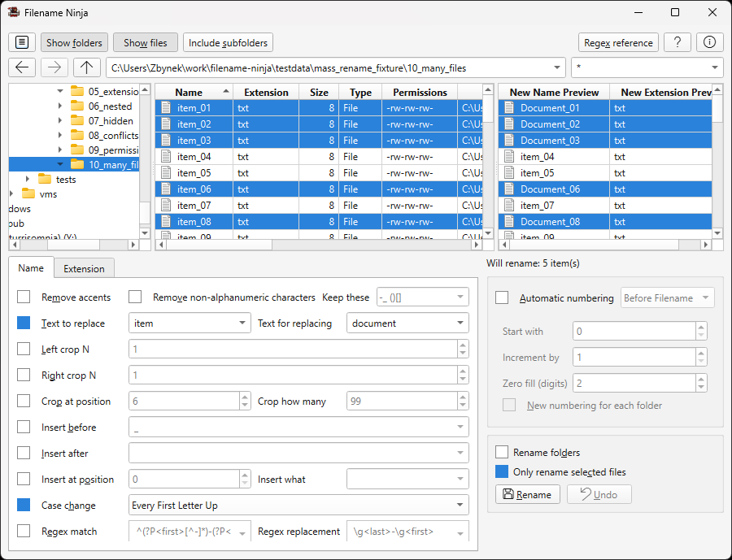Open the hamburger menu icon

[21, 41]
